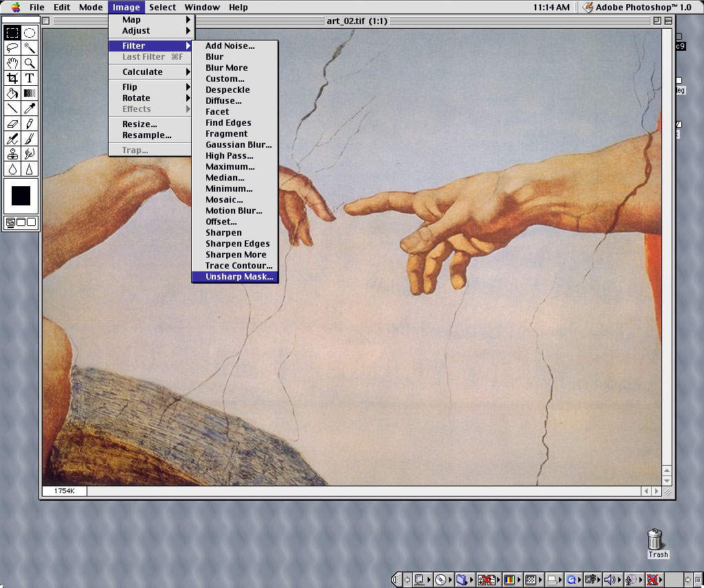Select the Magic Wand tool
Viewport: 704px width, 588px height.
[30, 48]
